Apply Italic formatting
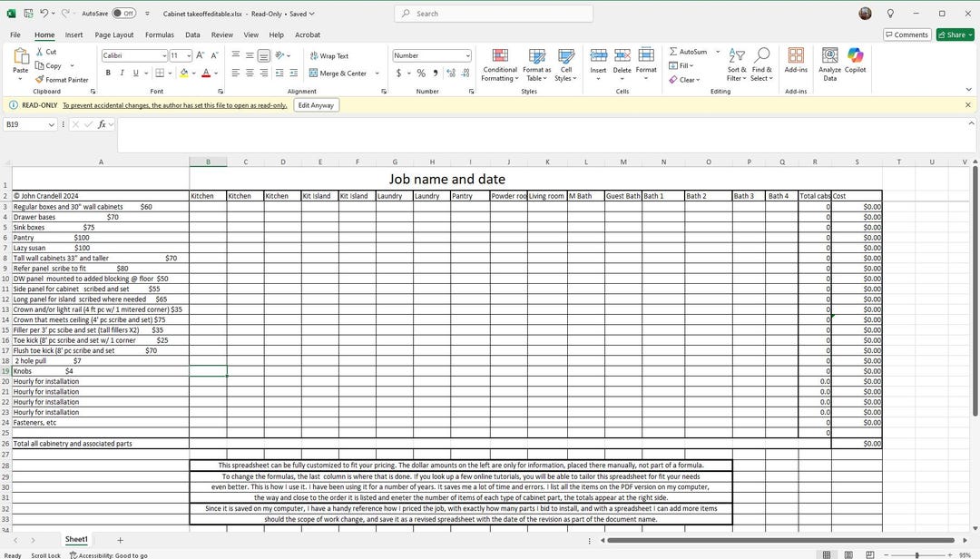This screenshot has height=559, width=980. (122, 74)
